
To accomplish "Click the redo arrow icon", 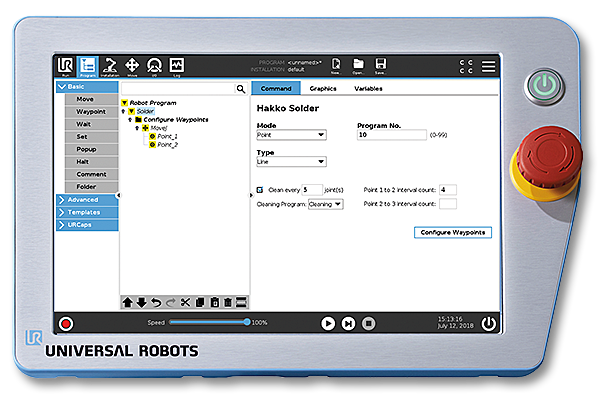I will [x=170, y=303].
